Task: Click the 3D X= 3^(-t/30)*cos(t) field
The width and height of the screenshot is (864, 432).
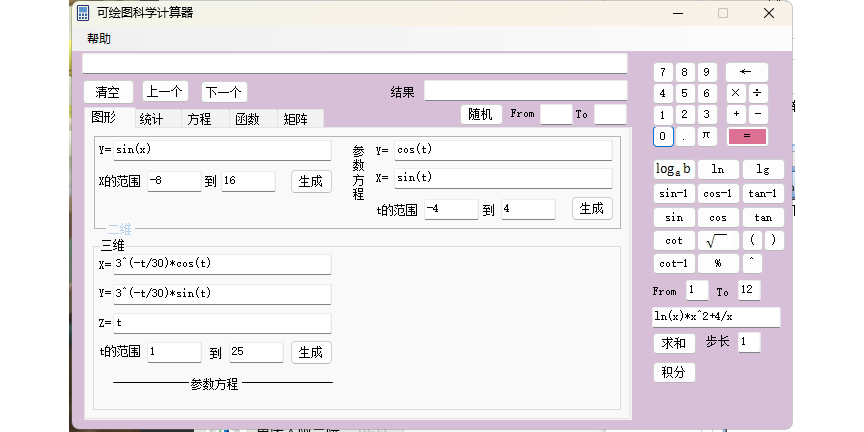Action: [223, 264]
